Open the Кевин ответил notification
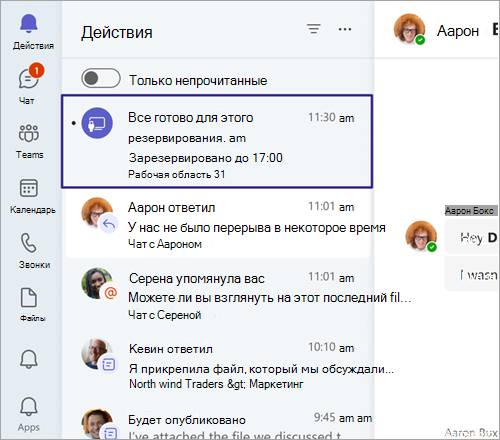Viewport: 500px width, 440px height. click(218, 365)
